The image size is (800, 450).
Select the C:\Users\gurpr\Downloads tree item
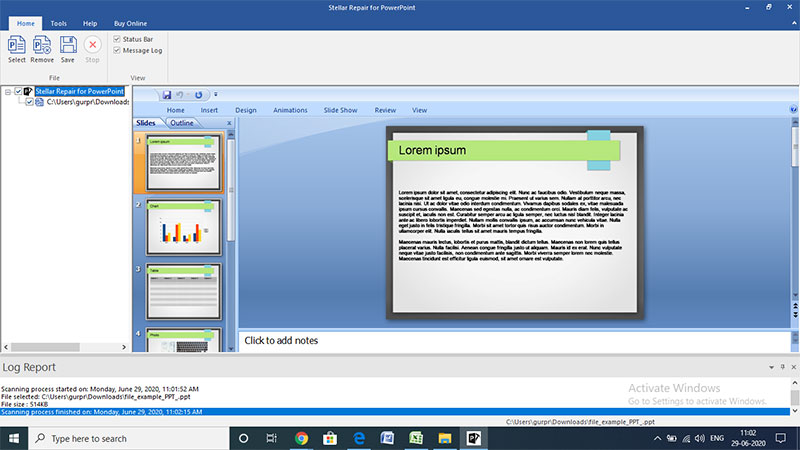pyautogui.click(x=88, y=102)
